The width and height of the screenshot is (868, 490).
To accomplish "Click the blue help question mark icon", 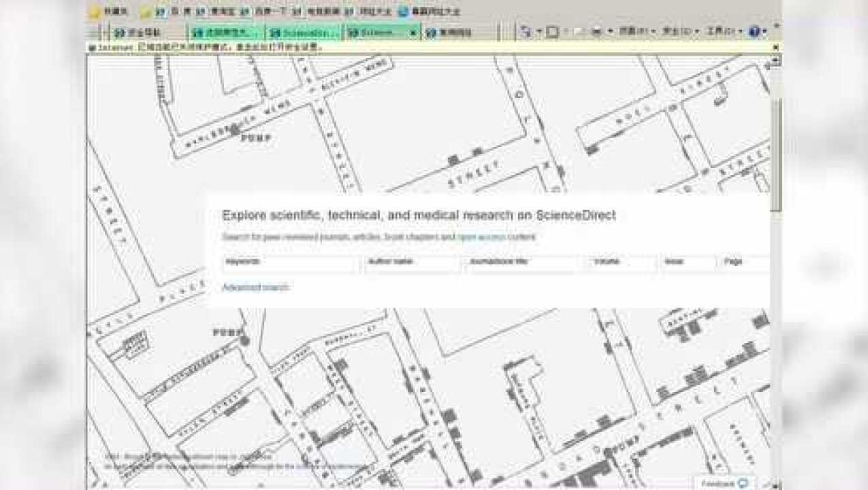I will click(754, 31).
